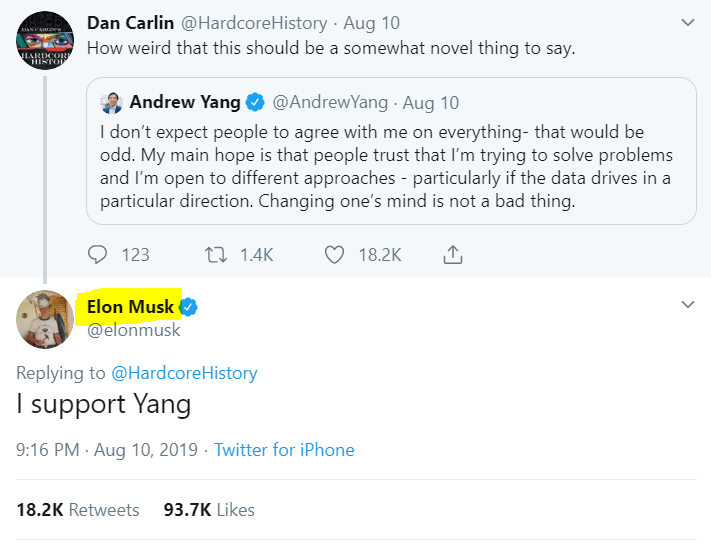711x548 pixels.
Task: View the 93.7K Likes list
Action: [x=209, y=510]
